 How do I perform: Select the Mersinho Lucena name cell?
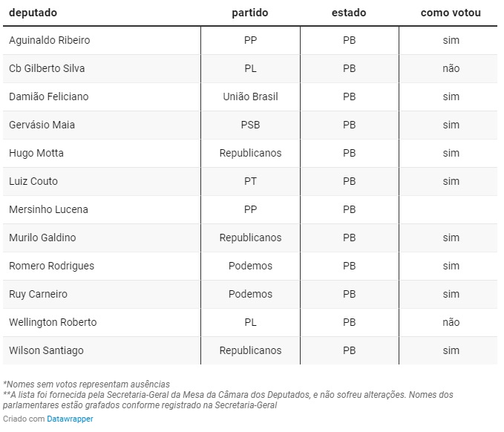(48, 209)
